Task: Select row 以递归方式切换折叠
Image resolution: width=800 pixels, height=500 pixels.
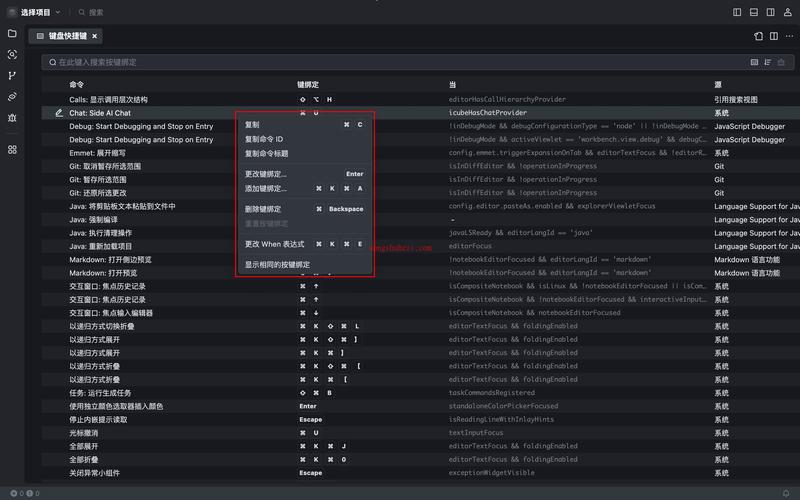Action: tap(420, 326)
